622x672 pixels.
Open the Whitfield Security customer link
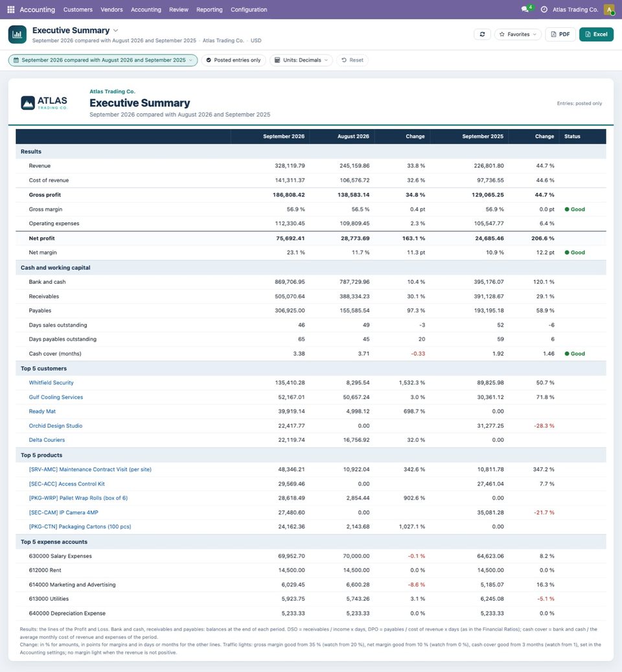[x=51, y=383]
